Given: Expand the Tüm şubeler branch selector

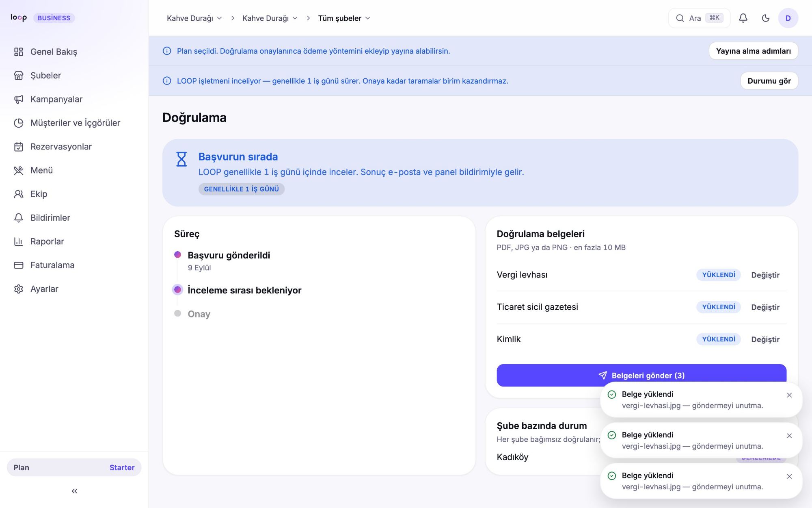Looking at the screenshot, I should point(344,18).
